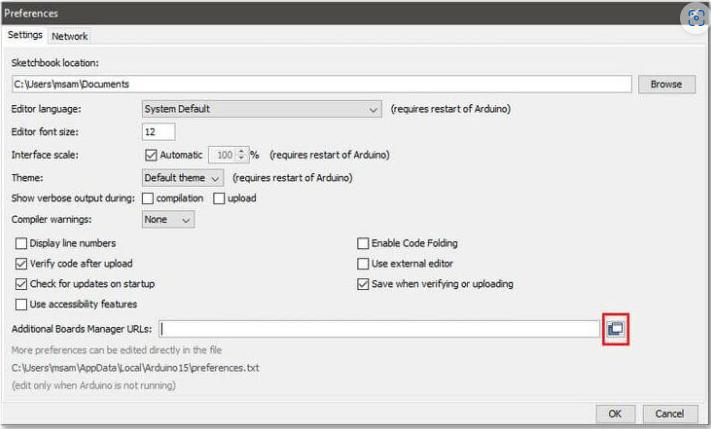Image resolution: width=711 pixels, height=429 pixels.
Task: Open the Theme dropdown
Action: click(x=182, y=178)
